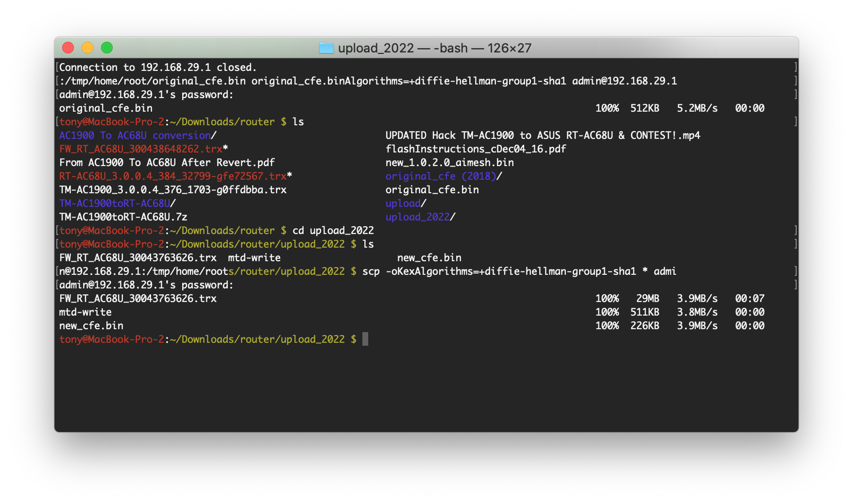Click the UPDATED Hack TM-AC1900 mp4 filename
Viewport: 853px width, 504px height.
click(543, 135)
